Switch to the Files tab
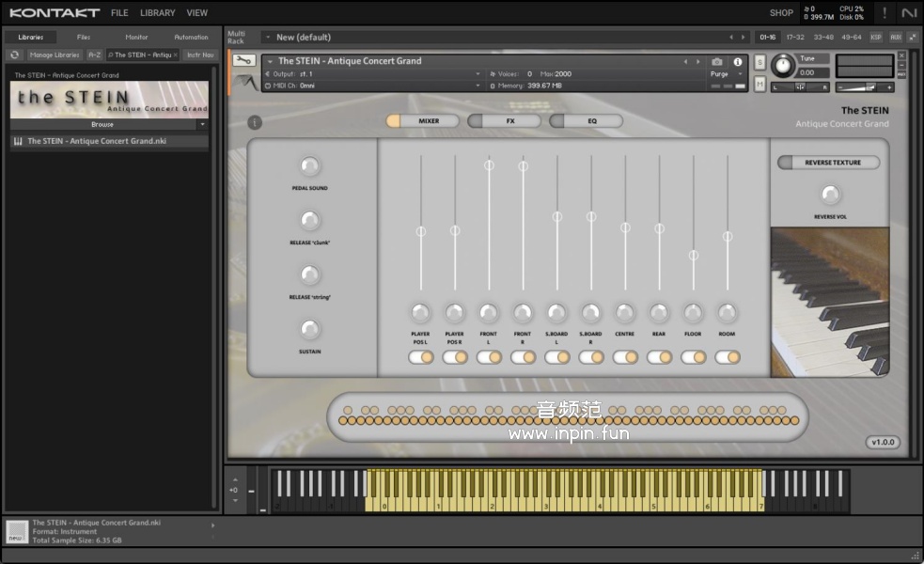Viewport: 924px width, 564px height. pyautogui.click(x=84, y=38)
